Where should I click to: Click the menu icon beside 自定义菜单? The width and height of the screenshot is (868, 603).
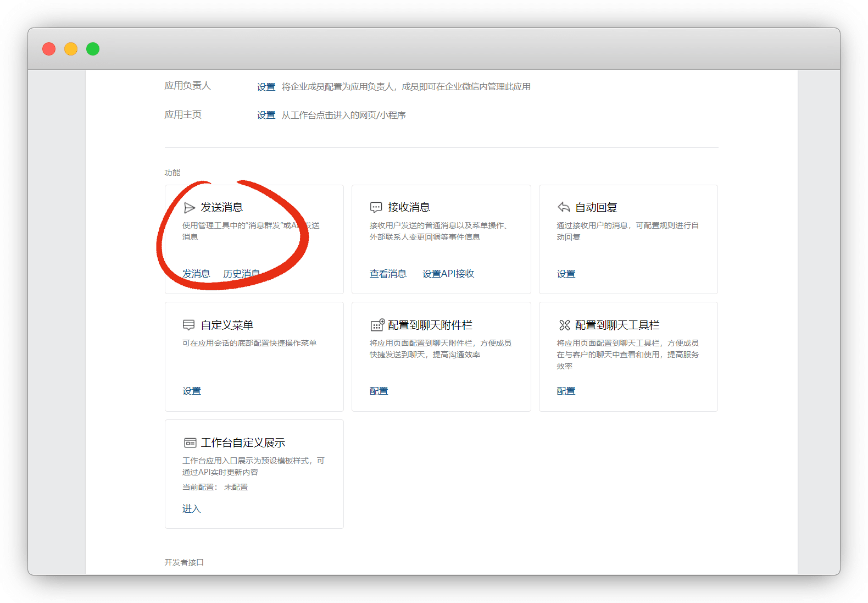[x=189, y=325]
